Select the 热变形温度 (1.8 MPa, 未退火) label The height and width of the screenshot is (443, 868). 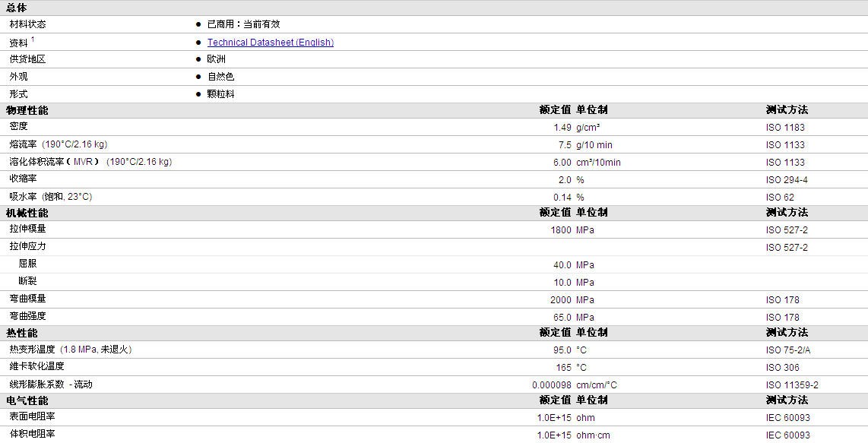pos(70,350)
